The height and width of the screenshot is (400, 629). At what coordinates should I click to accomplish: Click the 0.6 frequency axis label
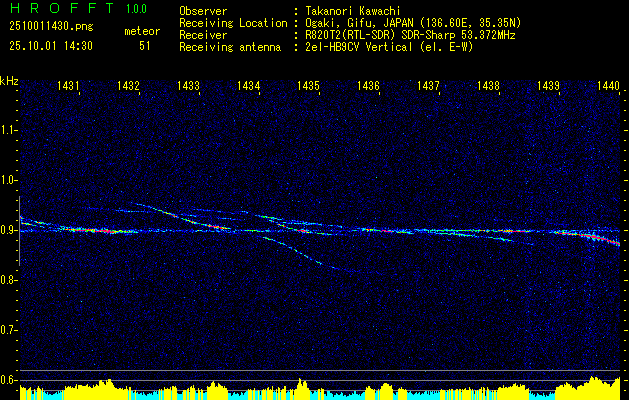7,380
